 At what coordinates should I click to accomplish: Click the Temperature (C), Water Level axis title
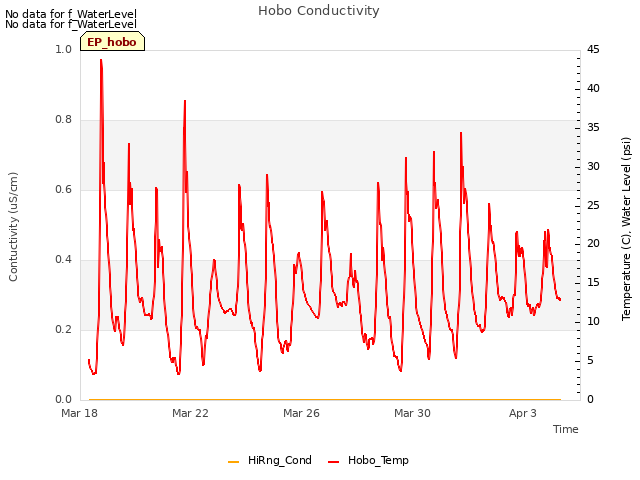[626, 229]
